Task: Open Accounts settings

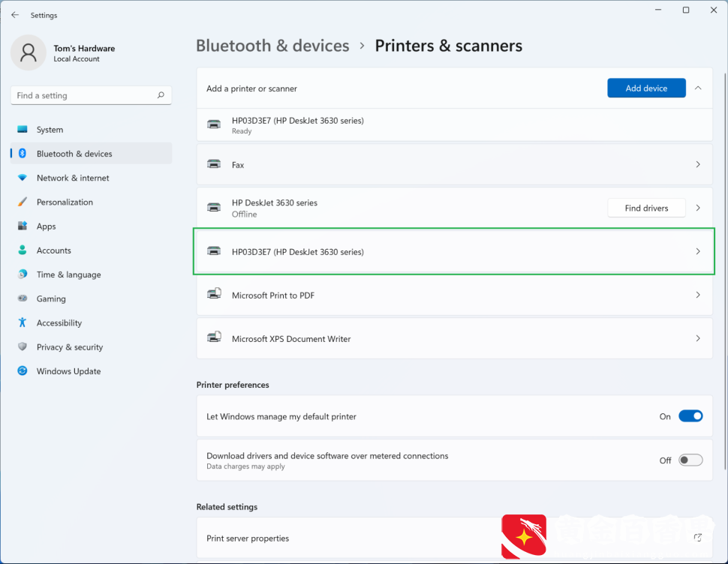Action: (x=91, y=250)
